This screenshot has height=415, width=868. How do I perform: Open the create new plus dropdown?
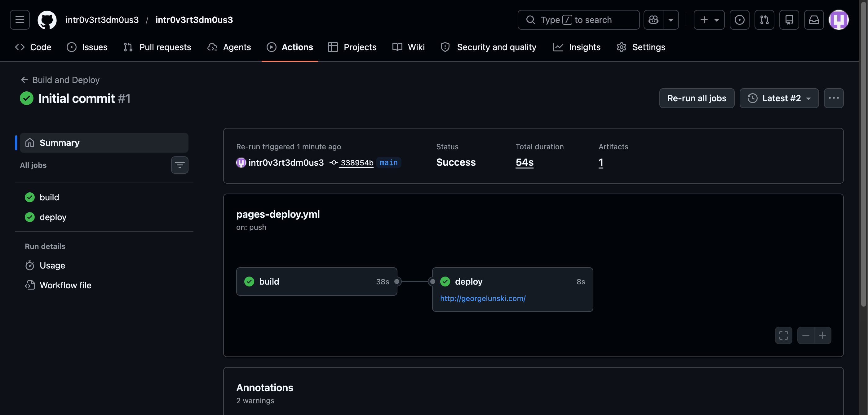click(709, 20)
